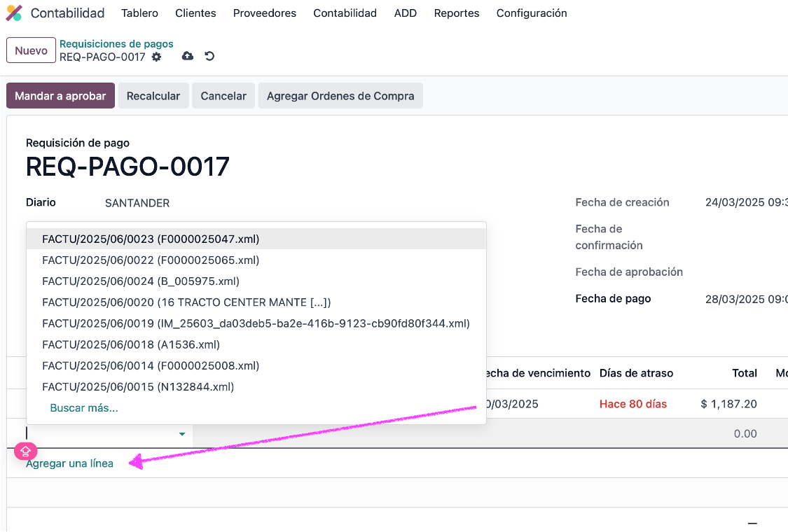This screenshot has width=788, height=532.
Task: Open the gear actions menu beside REQ-PAGO-0017
Action: point(157,57)
